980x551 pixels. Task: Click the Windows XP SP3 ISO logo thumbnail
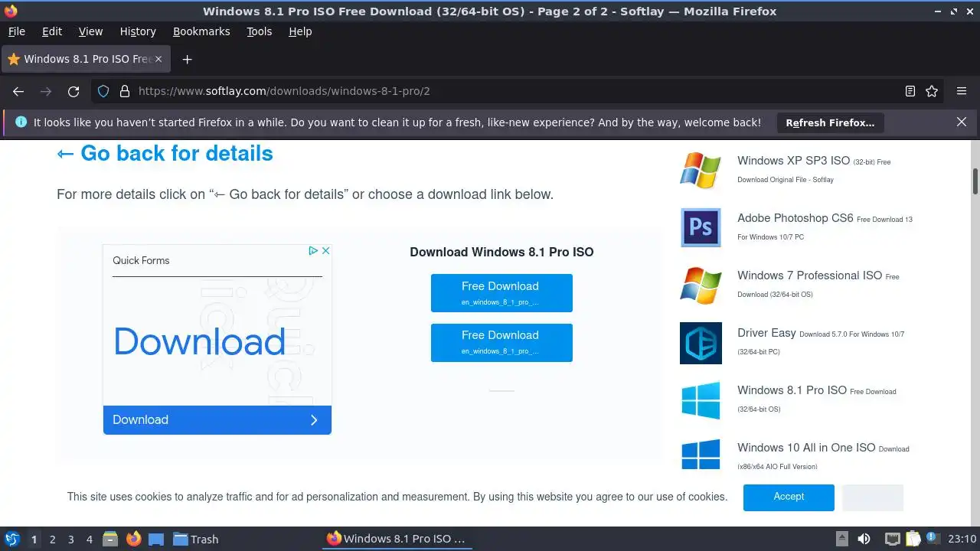pos(701,170)
